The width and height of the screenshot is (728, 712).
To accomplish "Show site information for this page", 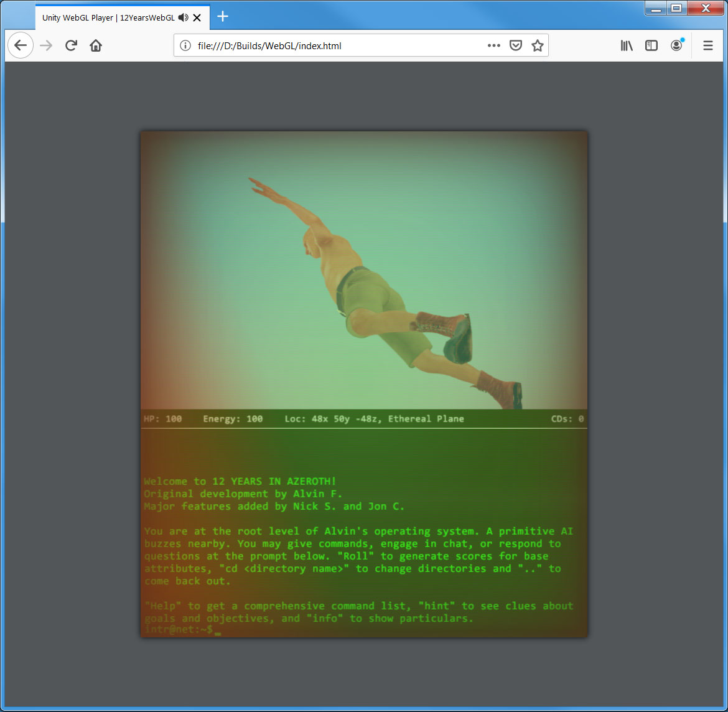I will 185,45.
